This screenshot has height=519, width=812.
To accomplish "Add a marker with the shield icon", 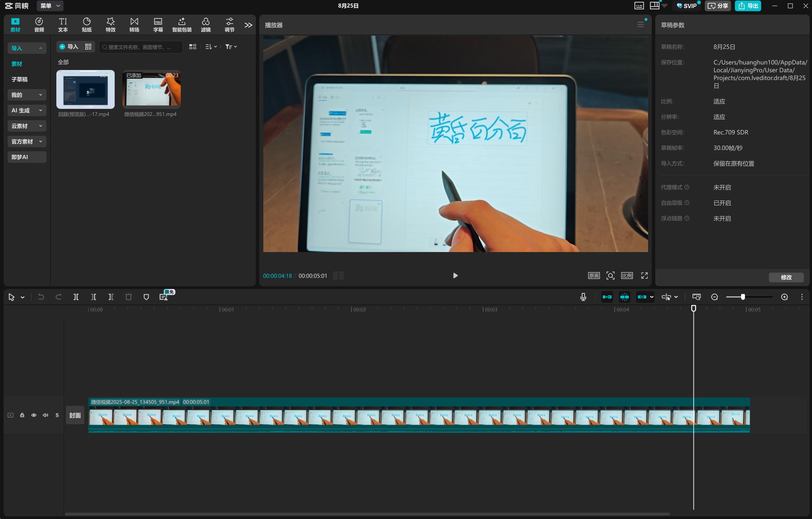I will tap(146, 297).
